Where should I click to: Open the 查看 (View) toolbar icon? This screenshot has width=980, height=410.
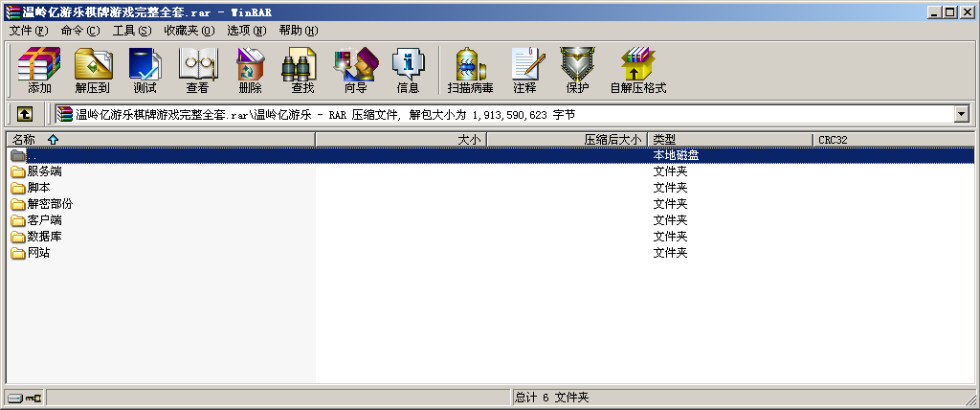click(197, 70)
